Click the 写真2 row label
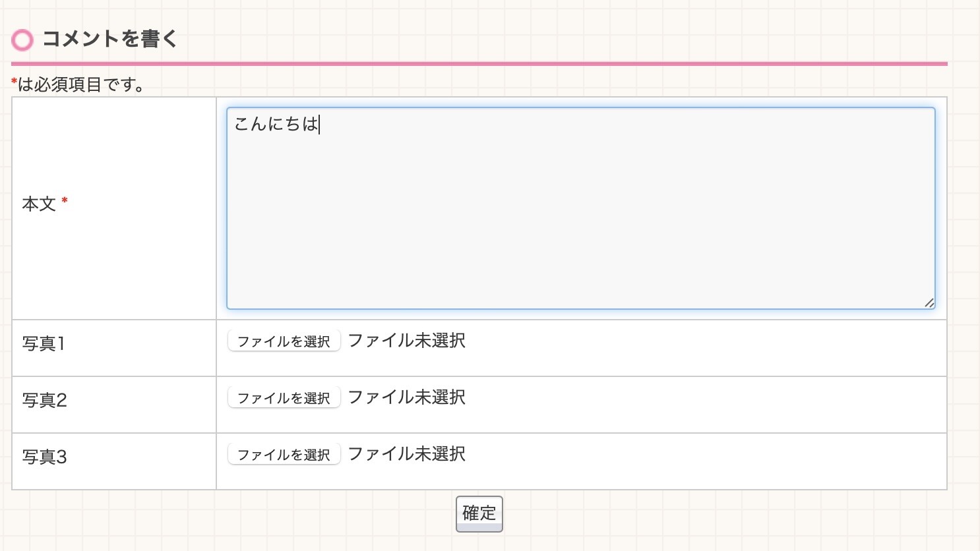 [x=44, y=400]
